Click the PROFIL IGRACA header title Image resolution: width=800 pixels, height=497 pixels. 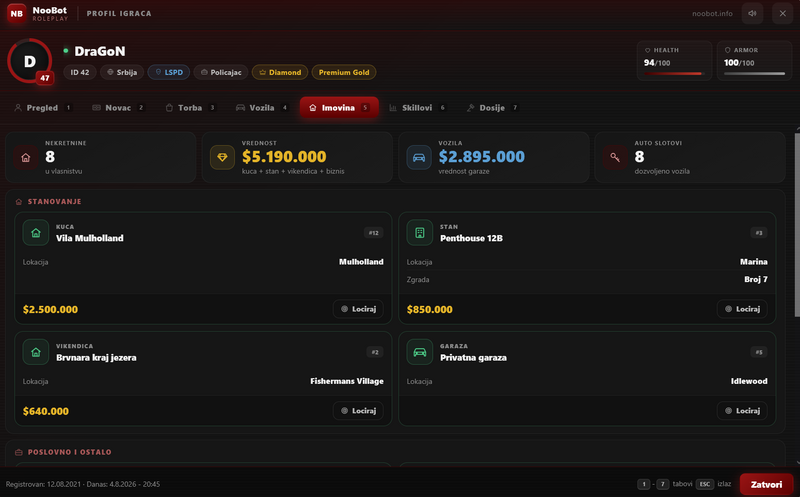[x=119, y=13]
